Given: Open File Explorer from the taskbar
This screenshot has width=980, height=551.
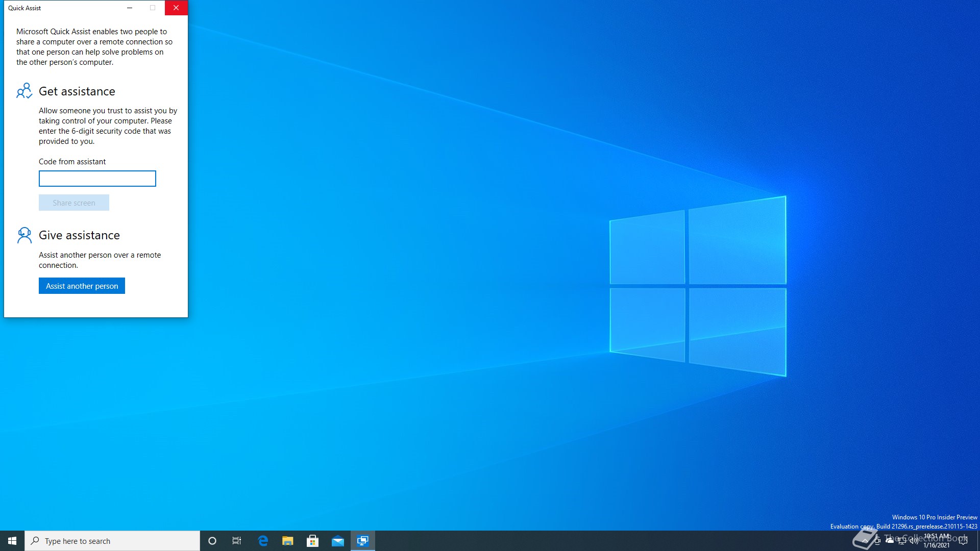Looking at the screenshot, I should [x=288, y=541].
